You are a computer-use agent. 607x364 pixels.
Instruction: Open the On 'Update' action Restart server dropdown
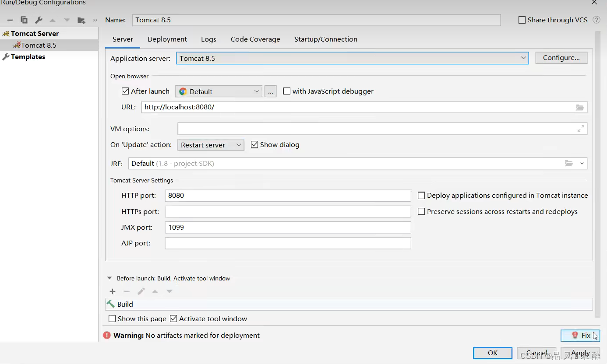211,145
